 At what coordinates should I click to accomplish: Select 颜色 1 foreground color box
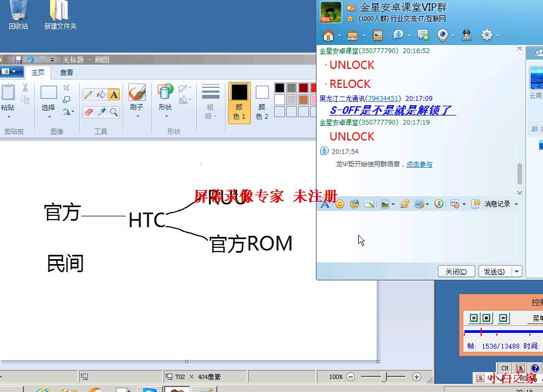(x=240, y=102)
